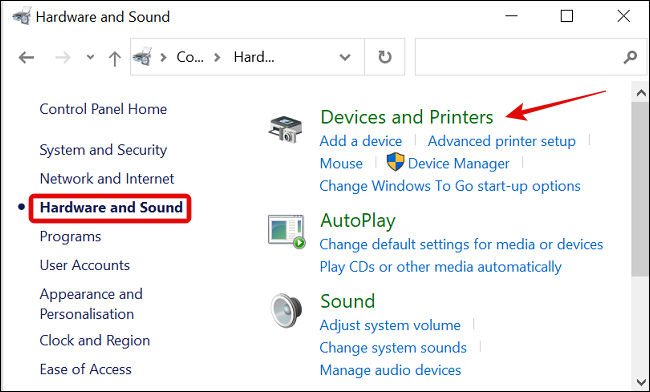Expand the chevron after Co... breadcrumb
The image size is (650, 392).
(217, 57)
